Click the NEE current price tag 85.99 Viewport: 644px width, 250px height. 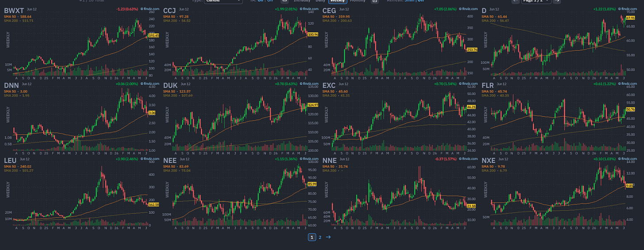(312, 184)
